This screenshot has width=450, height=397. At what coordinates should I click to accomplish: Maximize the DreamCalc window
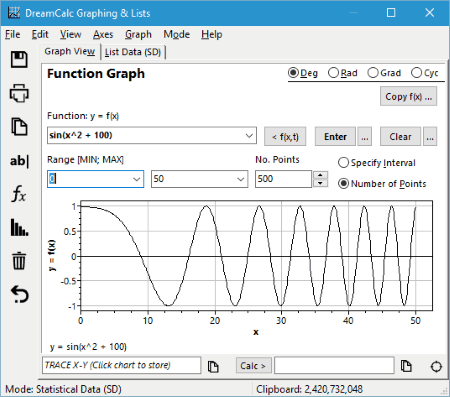pos(391,13)
